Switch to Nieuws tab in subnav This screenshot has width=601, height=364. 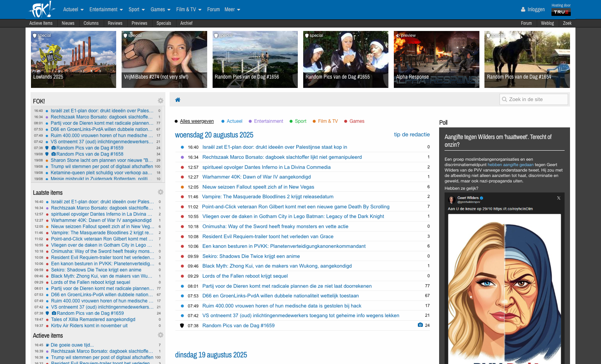pos(68,23)
